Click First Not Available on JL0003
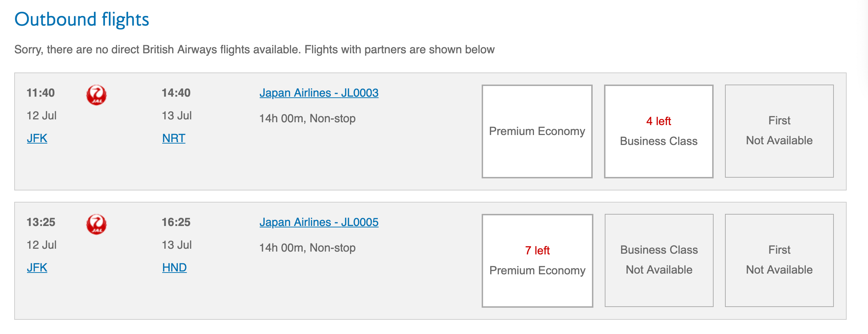The height and width of the screenshot is (334, 868). 779,131
